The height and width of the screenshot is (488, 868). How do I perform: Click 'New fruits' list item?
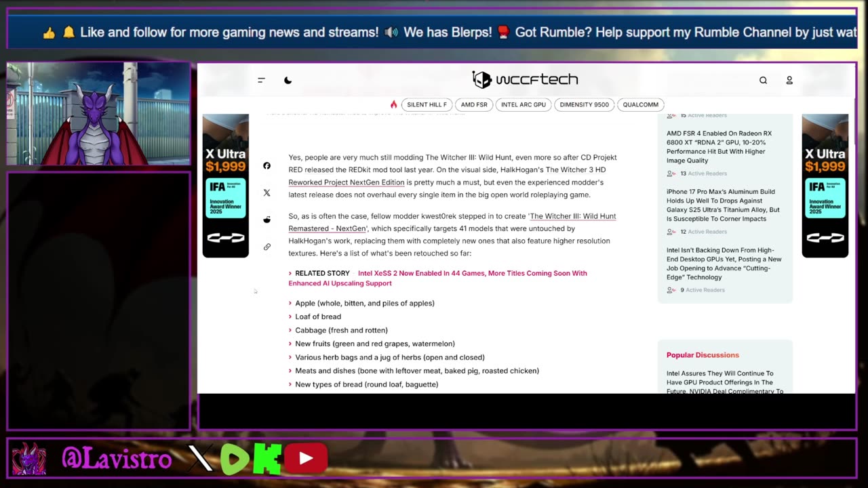click(x=375, y=344)
